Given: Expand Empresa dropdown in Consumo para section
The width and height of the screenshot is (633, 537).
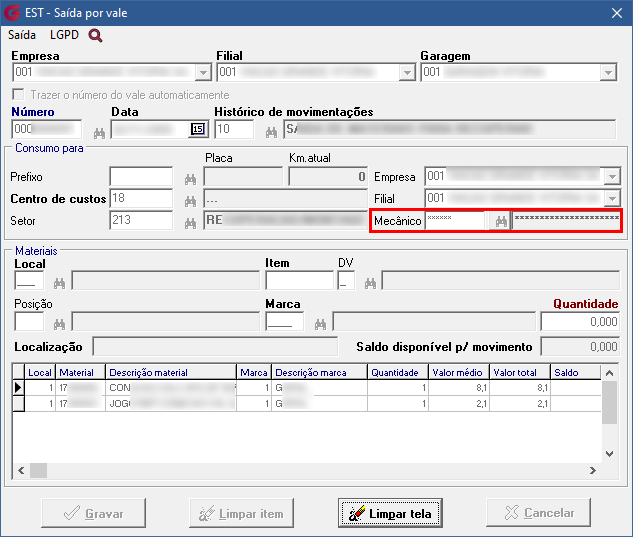Looking at the screenshot, I should [612, 176].
